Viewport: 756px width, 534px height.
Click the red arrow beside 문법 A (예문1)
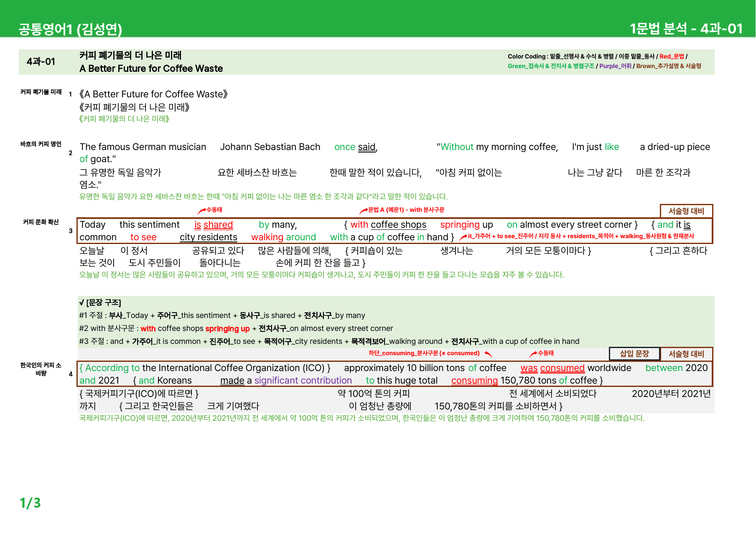click(x=364, y=211)
